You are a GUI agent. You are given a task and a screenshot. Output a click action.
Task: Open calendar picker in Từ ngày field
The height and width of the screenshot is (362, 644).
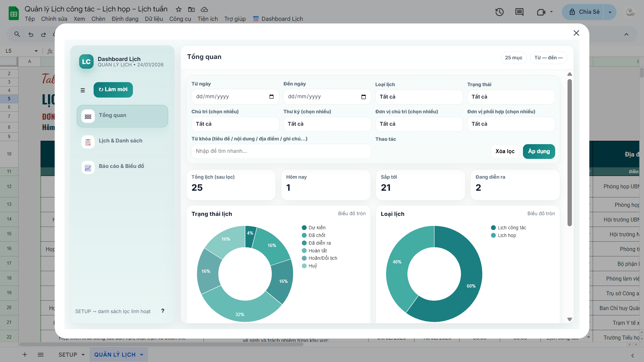[x=271, y=97]
